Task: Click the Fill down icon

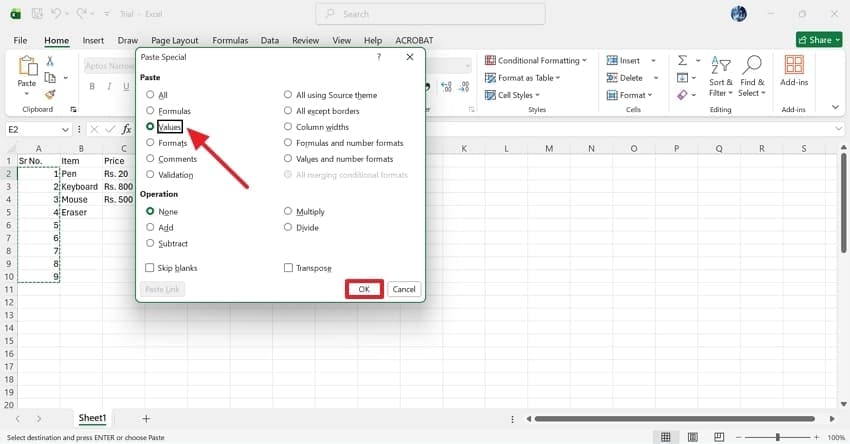Action: 682,78
